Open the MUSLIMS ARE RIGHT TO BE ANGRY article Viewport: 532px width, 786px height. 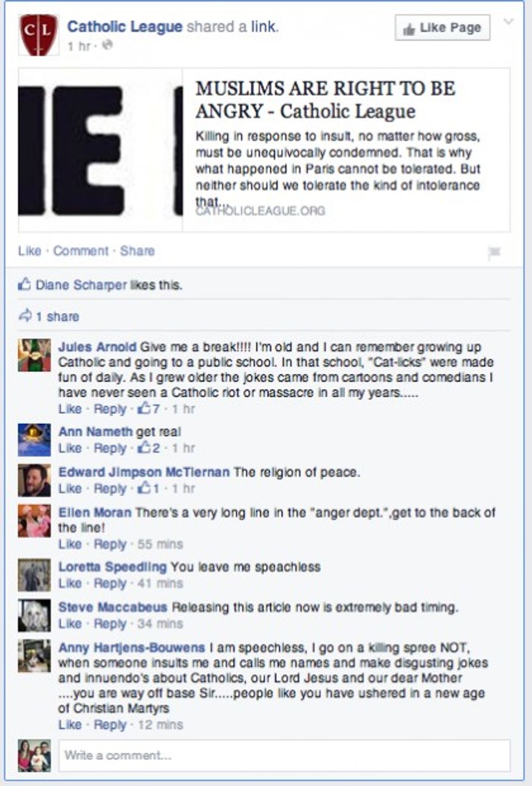click(x=325, y=99)
